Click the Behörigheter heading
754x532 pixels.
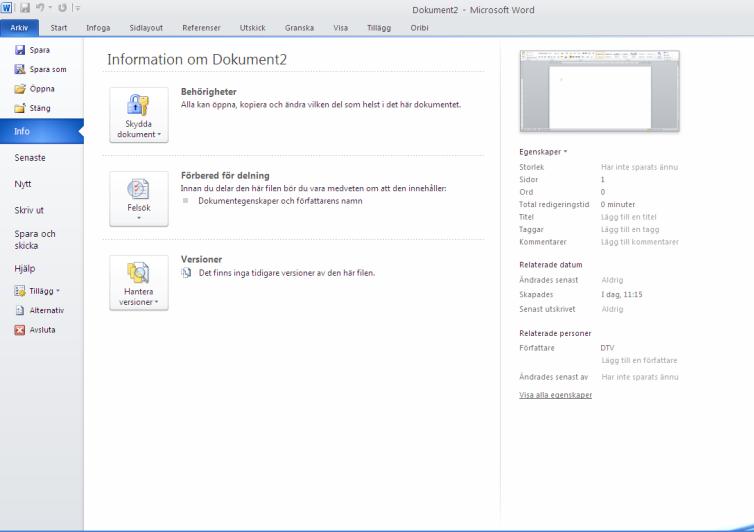coord(209,92)
